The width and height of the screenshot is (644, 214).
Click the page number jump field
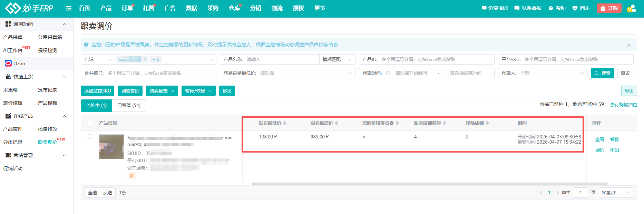pos(580,193)
